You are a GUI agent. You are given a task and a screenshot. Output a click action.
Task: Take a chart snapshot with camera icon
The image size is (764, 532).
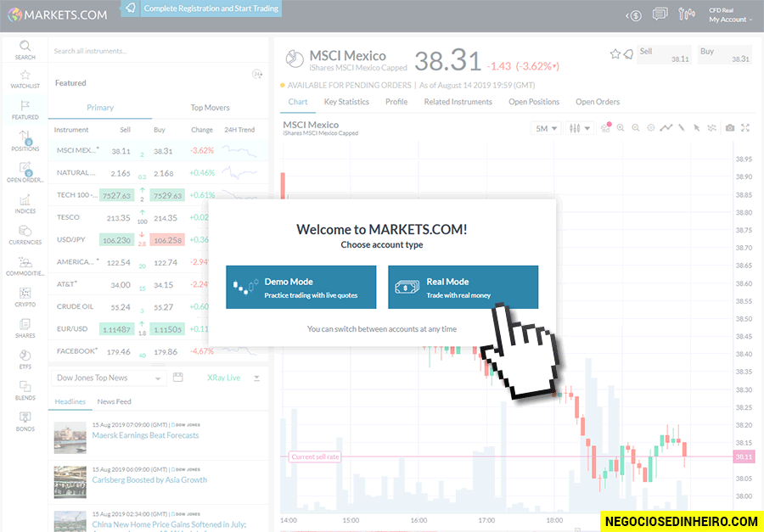[729, 127]
